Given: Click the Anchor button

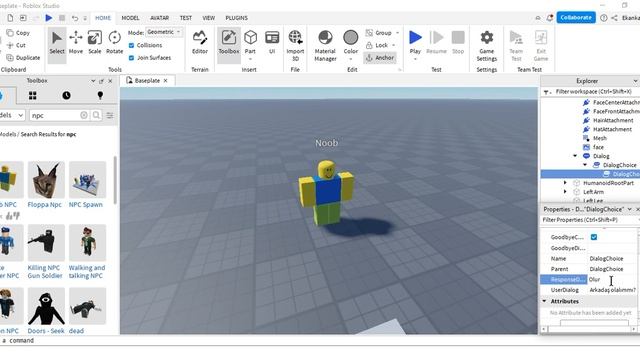Looking at the screenshot, I should tap(380, 58).
